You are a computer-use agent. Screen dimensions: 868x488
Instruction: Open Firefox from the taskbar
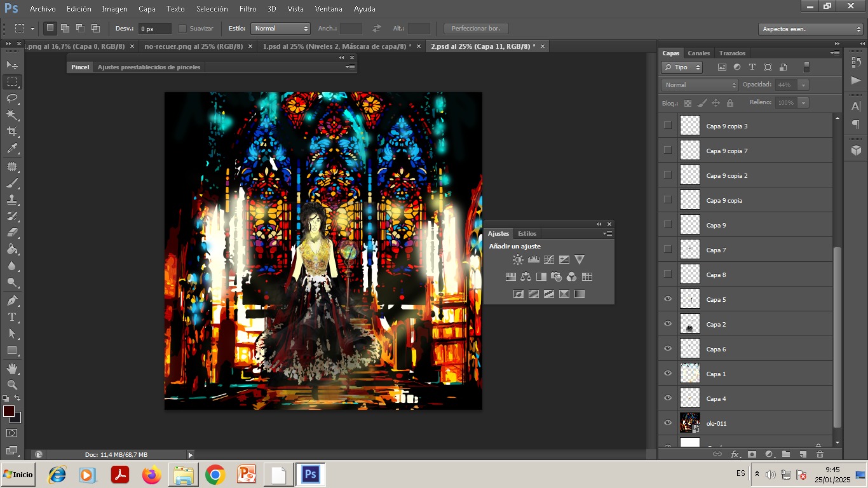click(152, 475)
